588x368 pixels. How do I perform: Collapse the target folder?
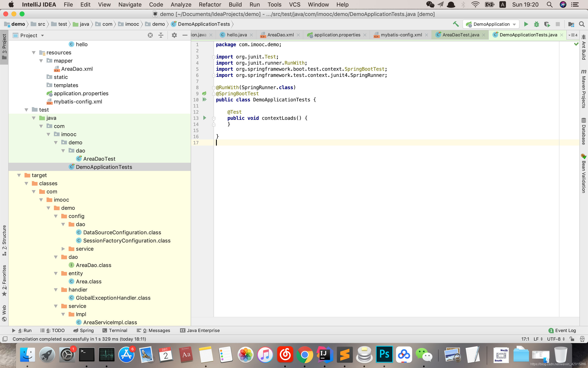click(19, 175)
